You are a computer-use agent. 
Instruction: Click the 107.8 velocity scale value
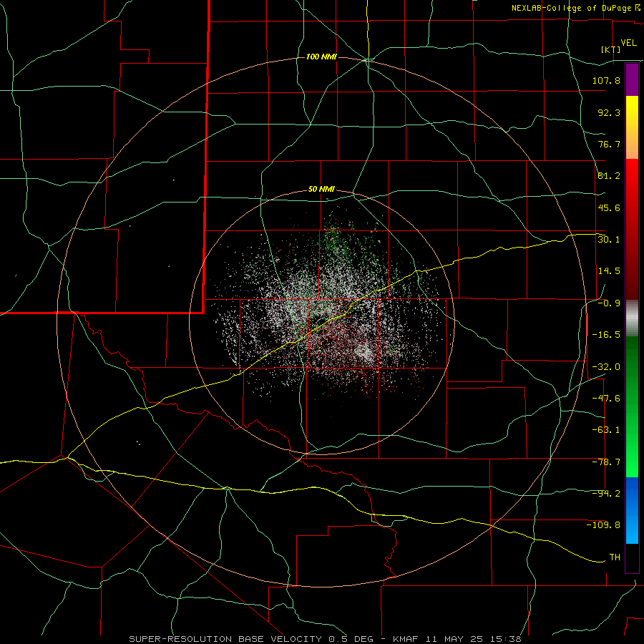tap(606, 80)
